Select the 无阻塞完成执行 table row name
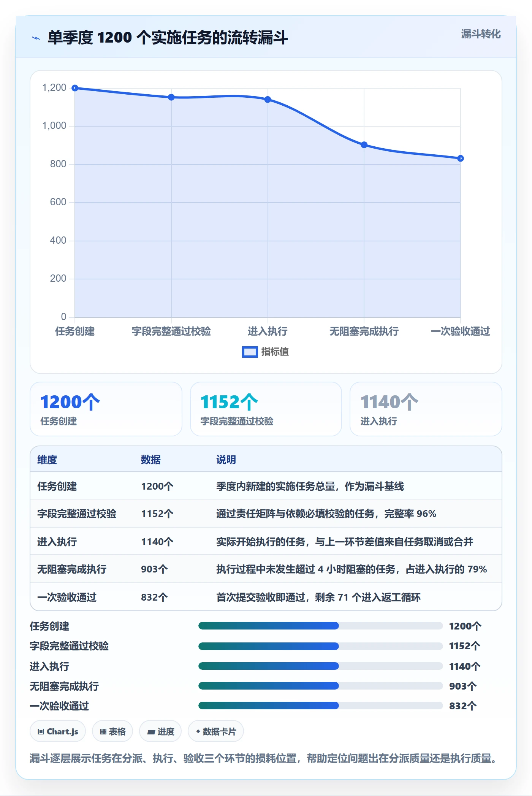 pyautogui.click(x=72, y=569)
